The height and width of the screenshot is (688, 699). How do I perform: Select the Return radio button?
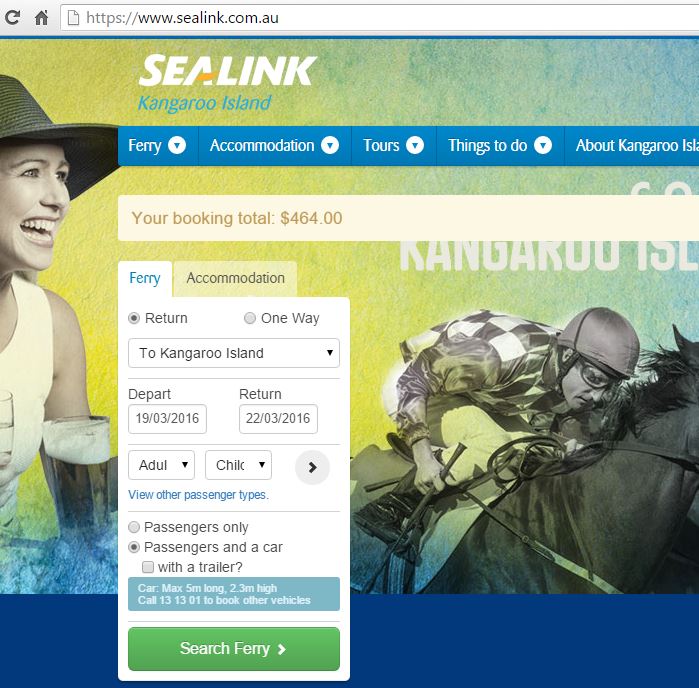click(x=134, y=318)
